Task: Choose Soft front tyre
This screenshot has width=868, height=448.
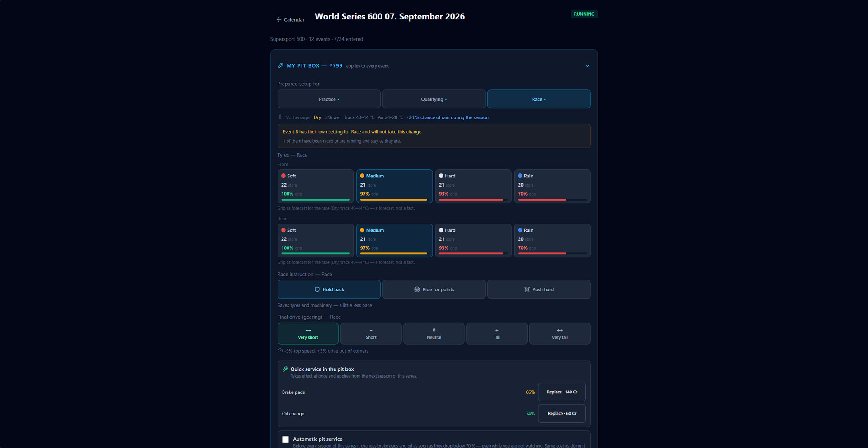Action: coord(316,186)
